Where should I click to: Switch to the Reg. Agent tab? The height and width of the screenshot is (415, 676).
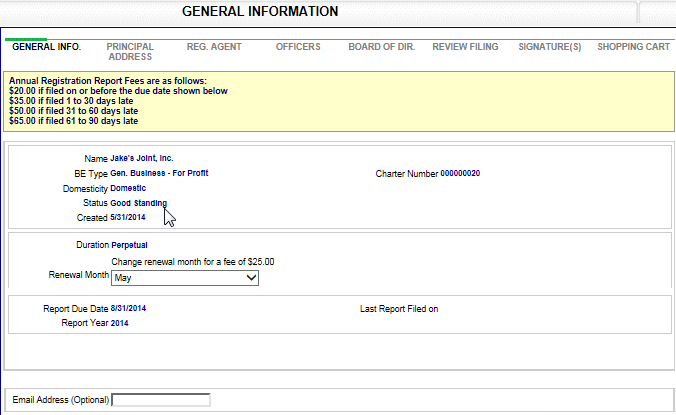(x=214, y=46)
